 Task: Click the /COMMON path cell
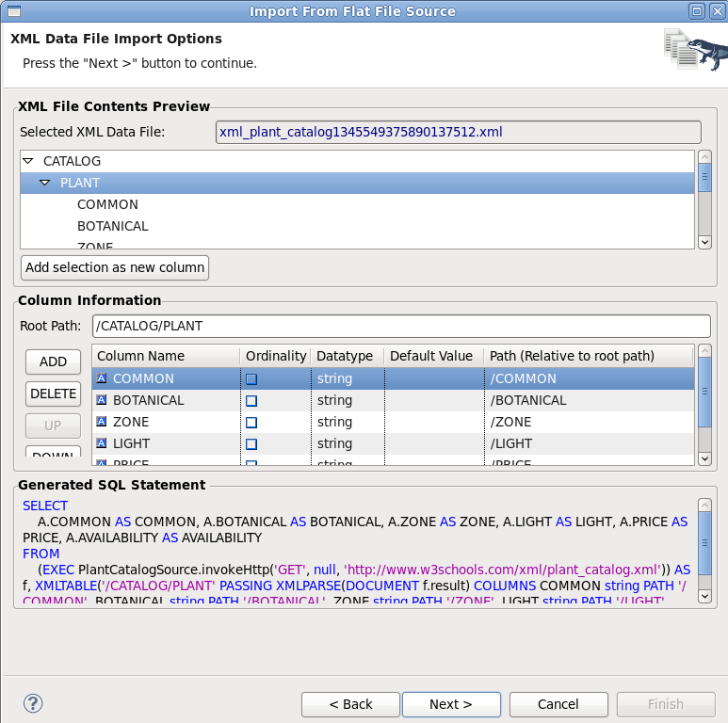coord(590,378)
